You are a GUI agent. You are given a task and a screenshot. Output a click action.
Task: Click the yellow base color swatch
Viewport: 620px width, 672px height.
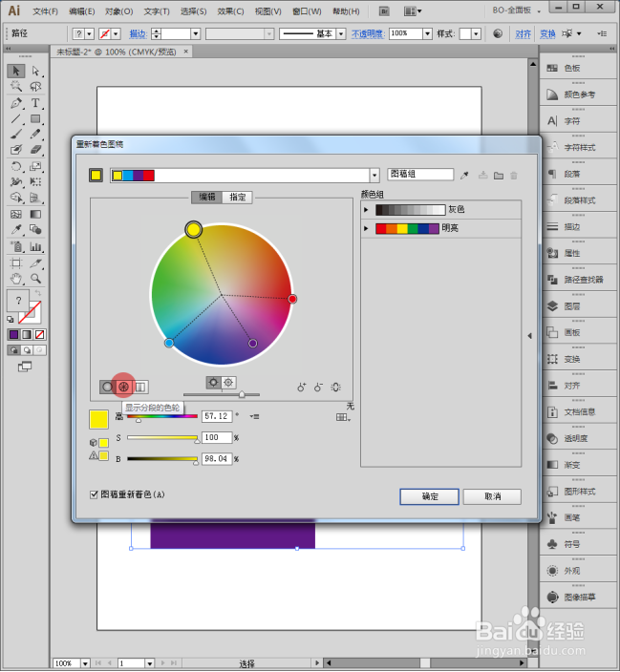[96, 176]
